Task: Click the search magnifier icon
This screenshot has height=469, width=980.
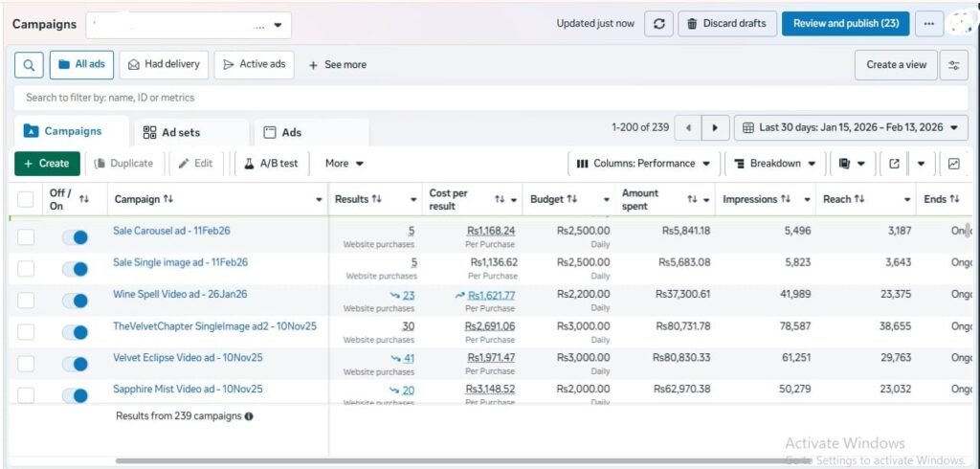Action: [x=30, y=65]
